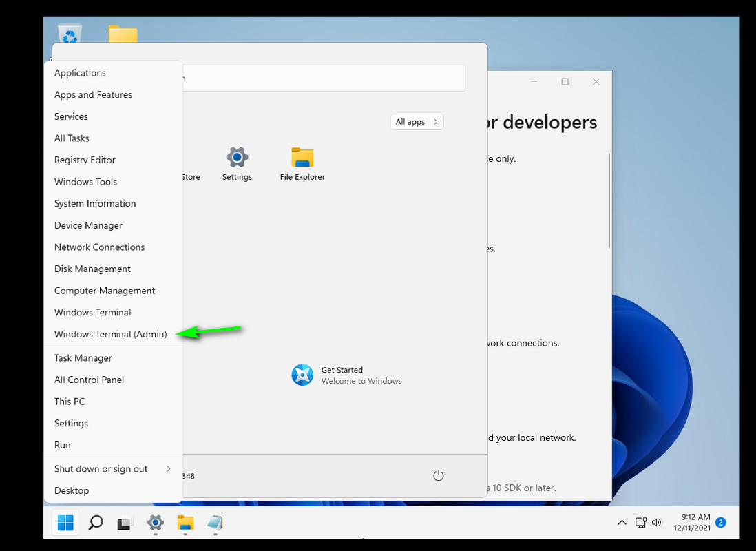Show Desktop via the menu entry
The height and width of the screenshot is (551, 756).
pyautogui.click(x=114, y=490)
